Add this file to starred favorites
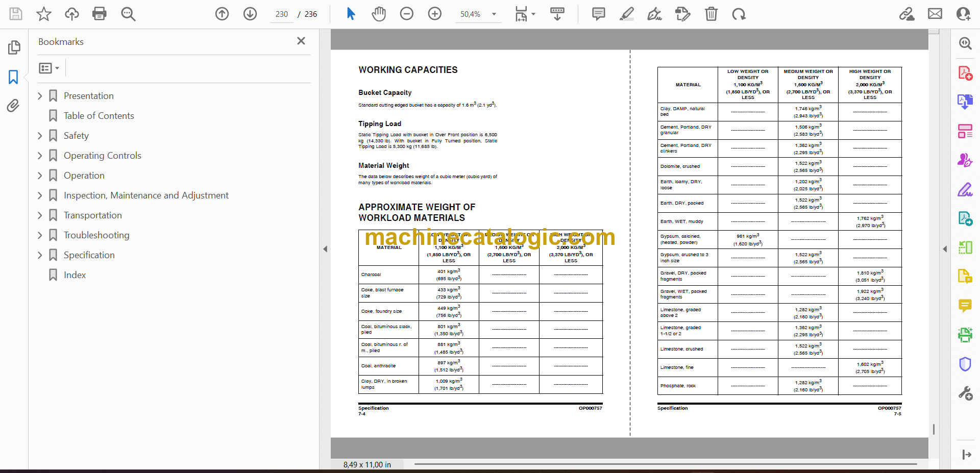980x473 pixels. point(44,14)
